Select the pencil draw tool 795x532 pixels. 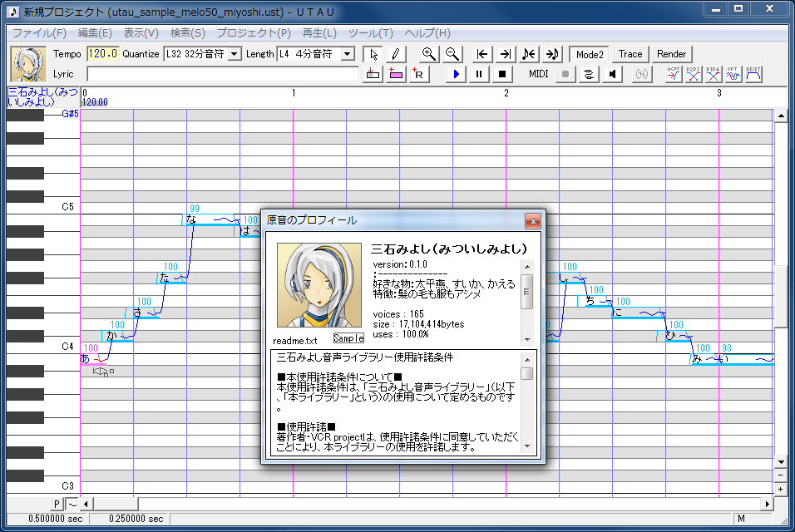(396, 54)
